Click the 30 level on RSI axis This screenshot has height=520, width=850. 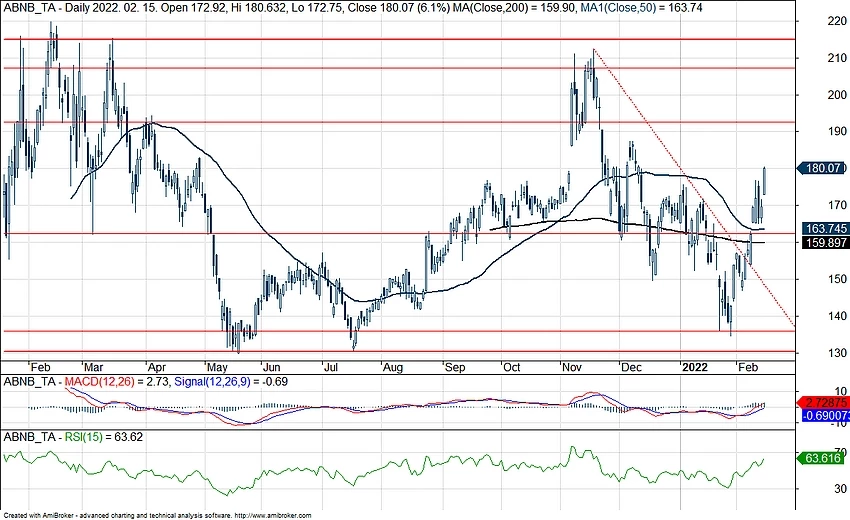click(x=841, y=489)
